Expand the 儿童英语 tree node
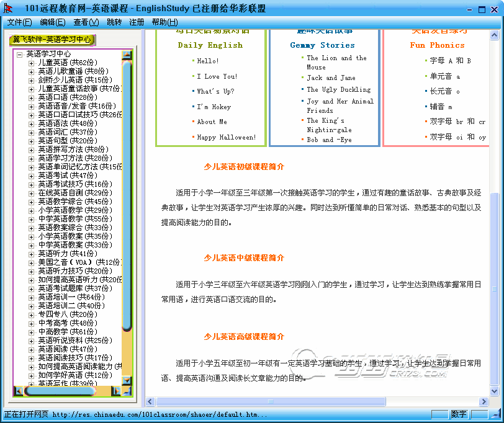 coord(31,63)
